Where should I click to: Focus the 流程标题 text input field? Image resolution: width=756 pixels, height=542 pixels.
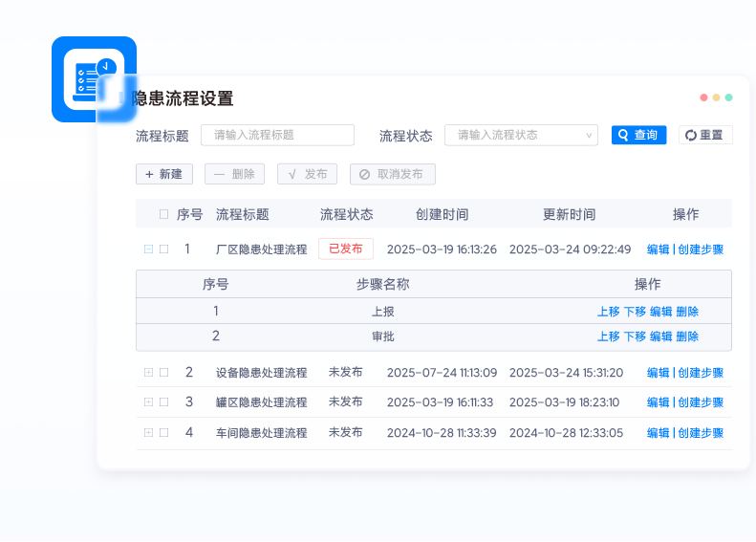[x=277, y=136]
